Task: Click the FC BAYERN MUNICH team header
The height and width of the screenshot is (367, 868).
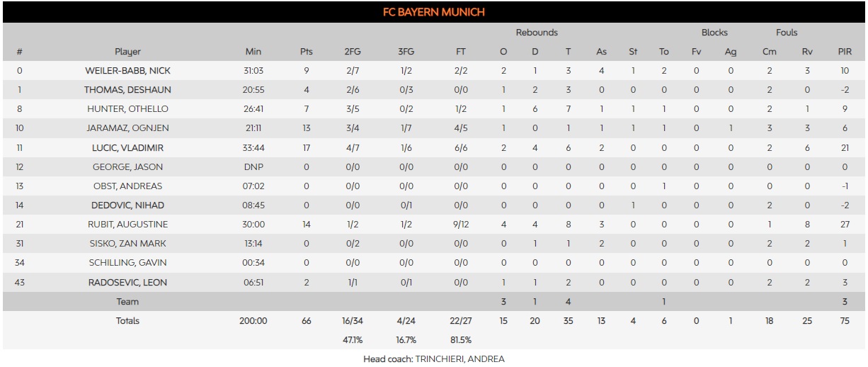Action: click(433, 12)
